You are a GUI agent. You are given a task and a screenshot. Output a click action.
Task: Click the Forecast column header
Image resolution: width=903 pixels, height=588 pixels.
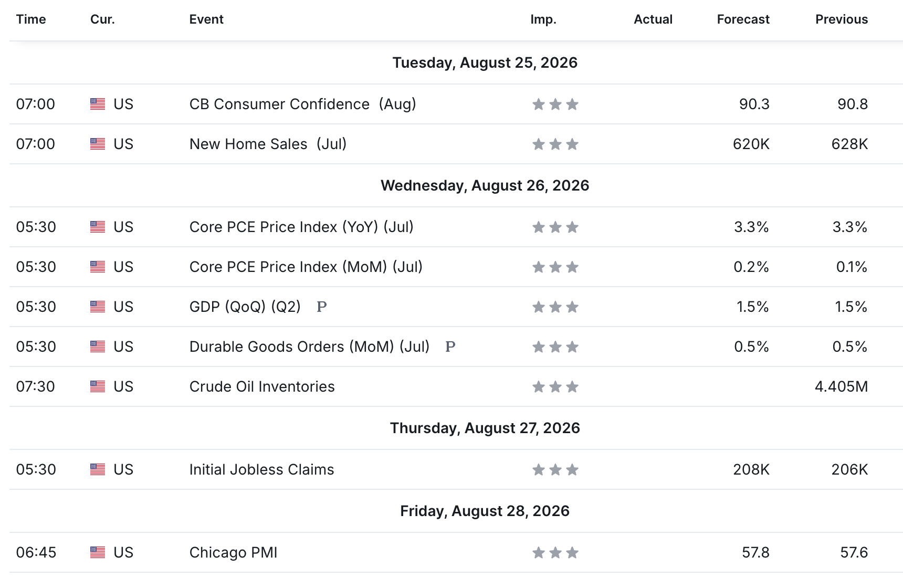(743, 19)
